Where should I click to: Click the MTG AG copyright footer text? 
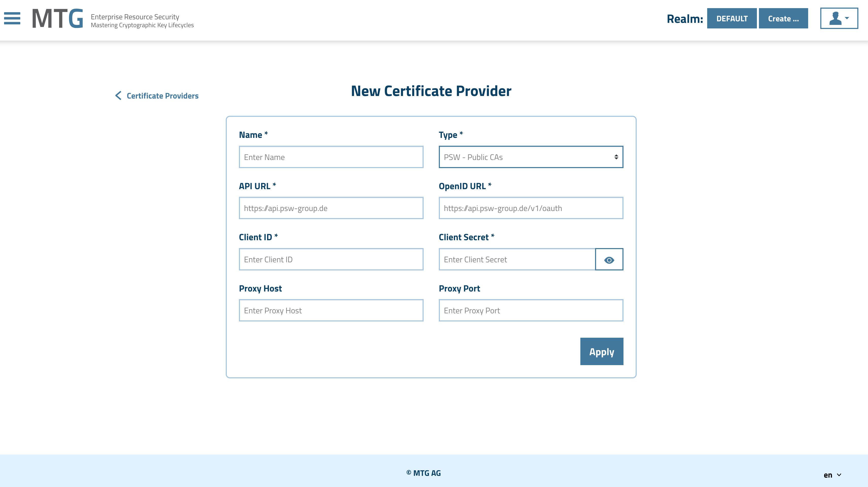click(x=424, y=473)
